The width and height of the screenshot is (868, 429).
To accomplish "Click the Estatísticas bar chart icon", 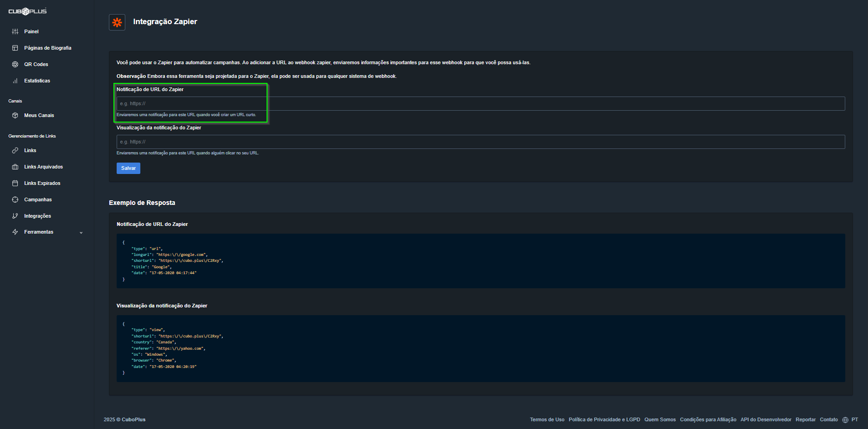I will [x=15, y=81].
